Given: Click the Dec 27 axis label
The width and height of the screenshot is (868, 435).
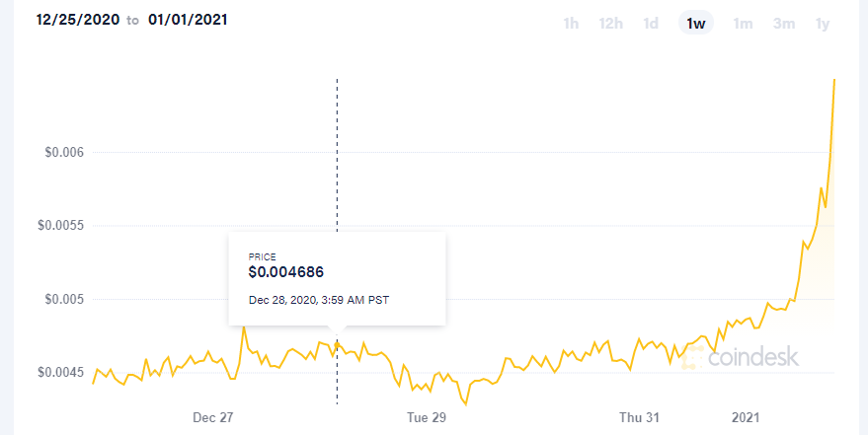Looking at the screenshot, I should (213, 418).
